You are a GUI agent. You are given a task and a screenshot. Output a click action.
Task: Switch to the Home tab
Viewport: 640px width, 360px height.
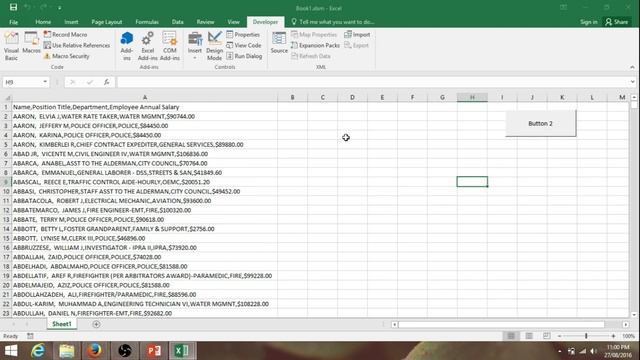point(43,22)
